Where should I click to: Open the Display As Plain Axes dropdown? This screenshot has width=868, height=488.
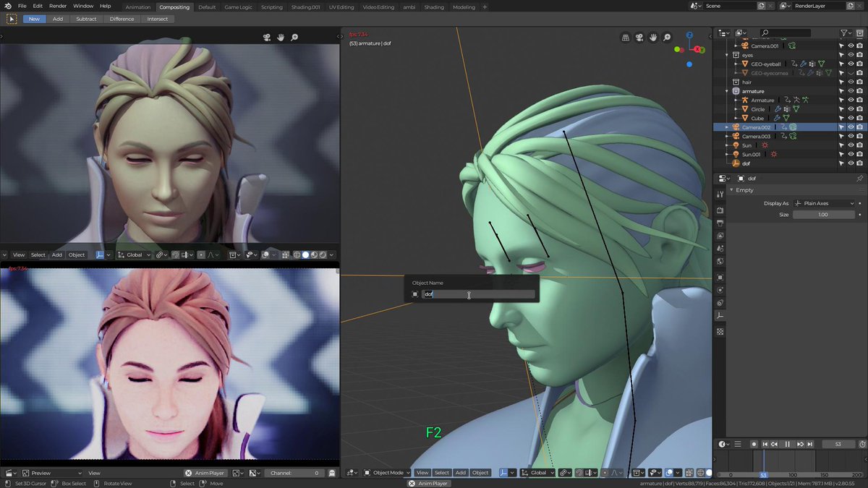(x=824, y=203)
